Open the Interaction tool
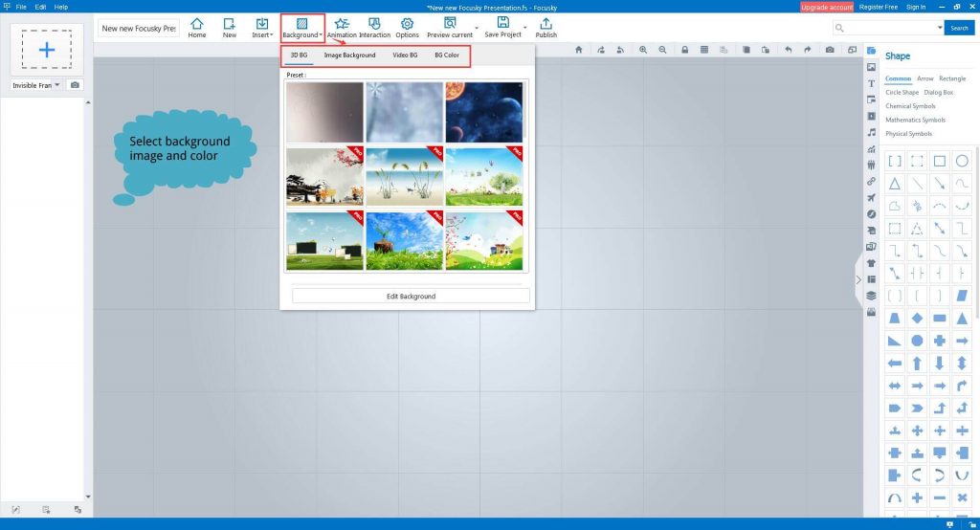 (x=374, y=26)
